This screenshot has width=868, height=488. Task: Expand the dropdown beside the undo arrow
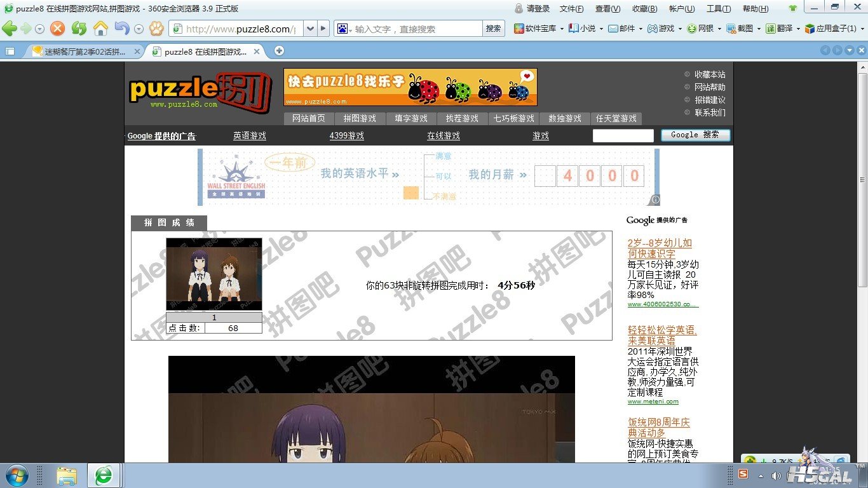[x=138, y=29]
